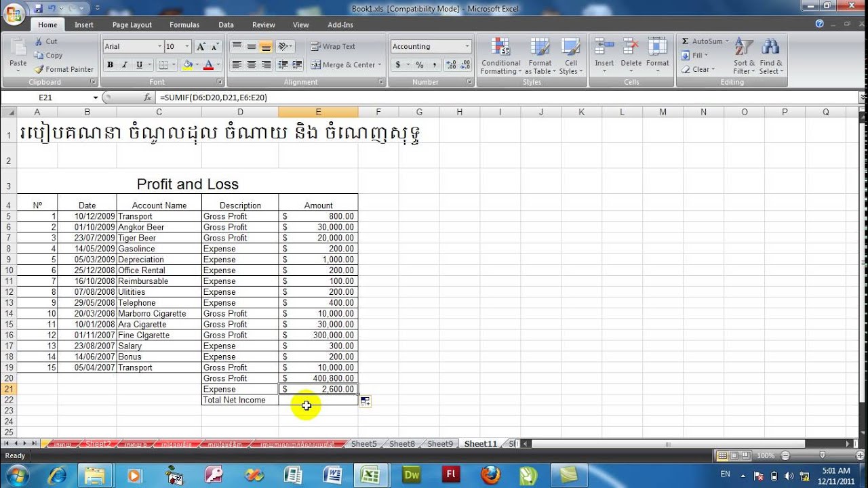Screen dimensions: 868x488
Task: Click the Insert Function fx button
Action: click(147, 98)
